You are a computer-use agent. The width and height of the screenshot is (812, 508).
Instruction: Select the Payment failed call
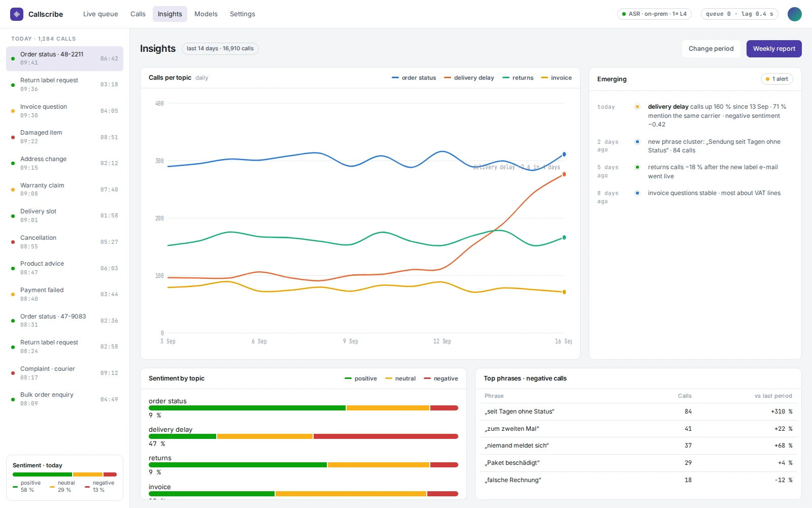64,294
